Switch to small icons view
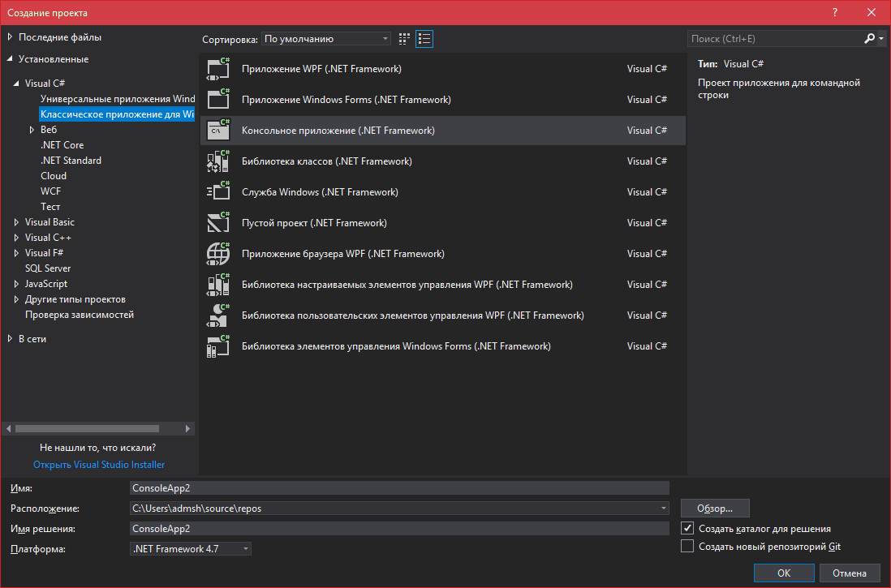891x588 pixels. (404, 39)
